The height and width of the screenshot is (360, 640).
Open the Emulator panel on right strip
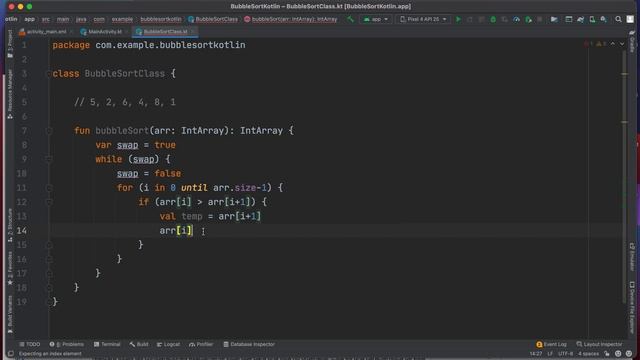click(632, 257)
